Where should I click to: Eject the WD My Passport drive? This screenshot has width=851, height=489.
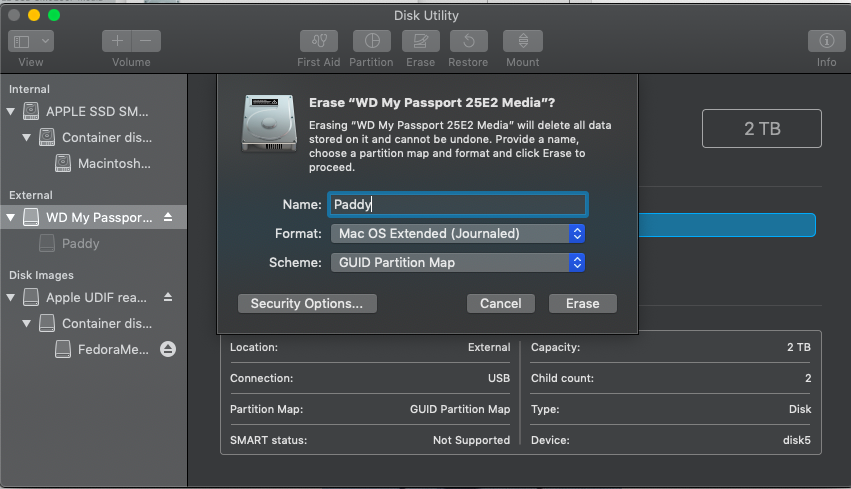[x=168, y=217]
